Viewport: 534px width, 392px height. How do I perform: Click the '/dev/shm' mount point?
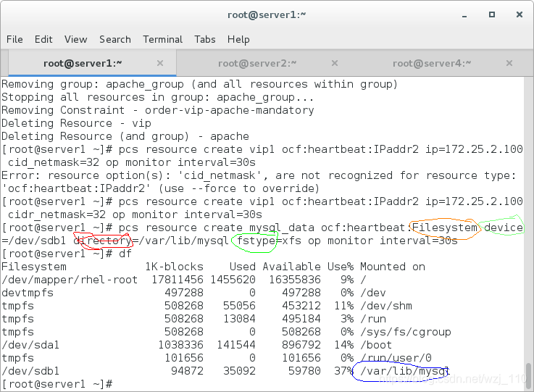tap(386, 306)
